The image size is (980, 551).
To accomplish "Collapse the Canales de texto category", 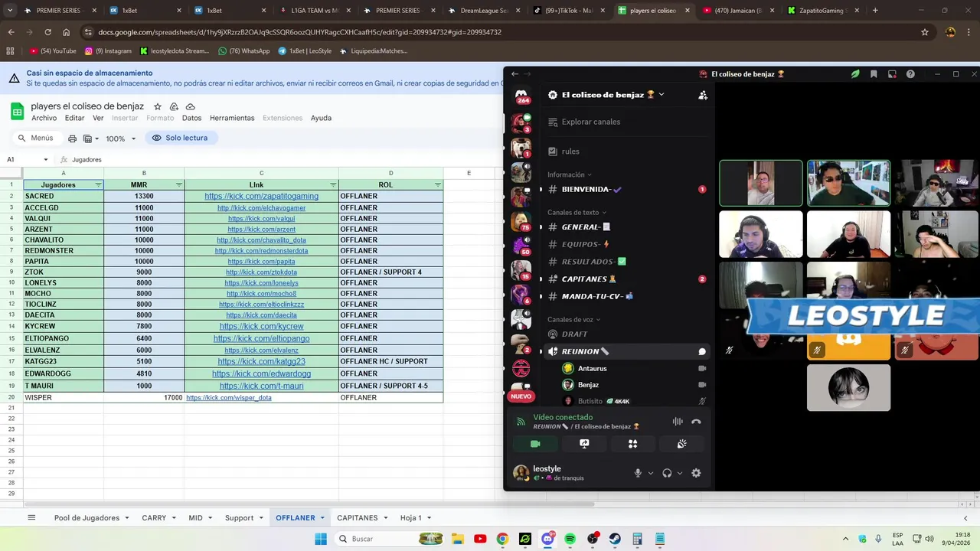I will pos(577,212).
